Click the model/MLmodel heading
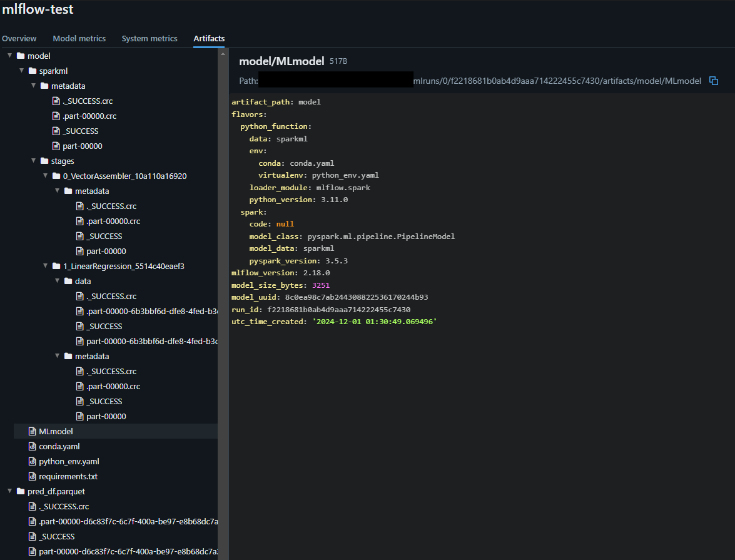The width and height of the screenshot is (735, 560). pyautogui.click(x=281, y=61)
